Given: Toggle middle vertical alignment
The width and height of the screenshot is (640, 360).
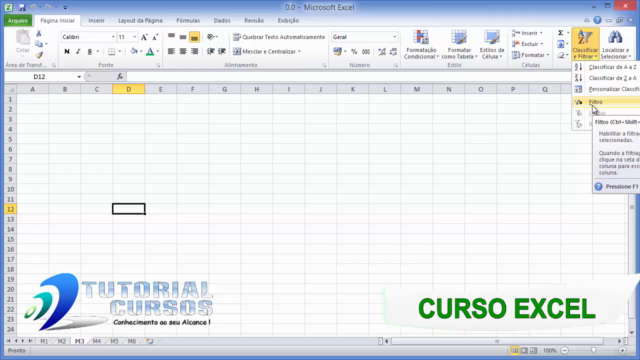Looking at the screenshot, I should (183, 37).
